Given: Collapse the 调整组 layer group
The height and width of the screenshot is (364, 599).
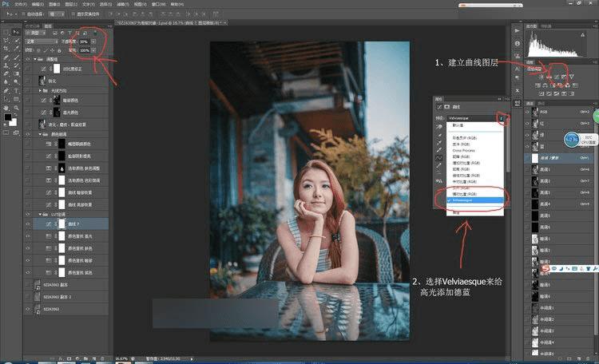Looking at the screenshot, I should 35,59.
